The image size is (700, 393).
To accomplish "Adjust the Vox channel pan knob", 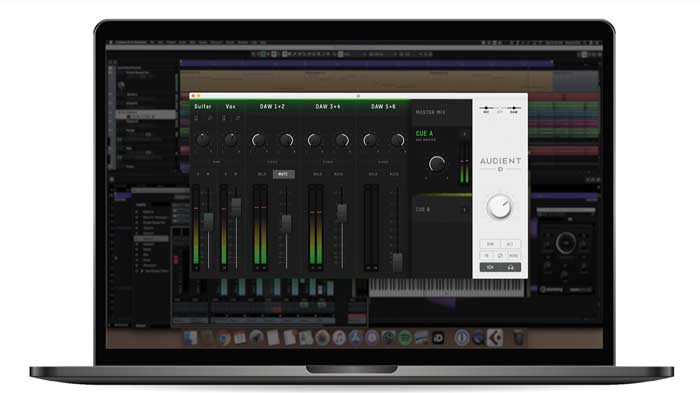I will click(x=231, y=140).
